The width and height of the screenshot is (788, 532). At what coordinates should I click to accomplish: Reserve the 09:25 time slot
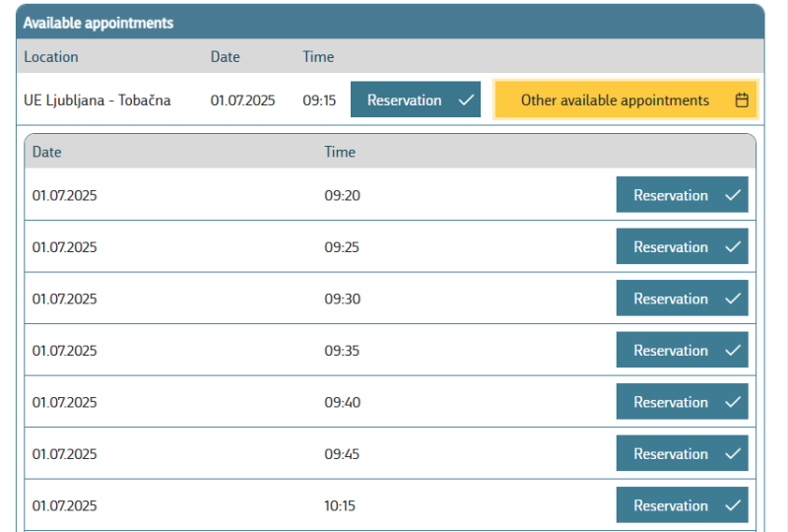[x=682, y=246]
